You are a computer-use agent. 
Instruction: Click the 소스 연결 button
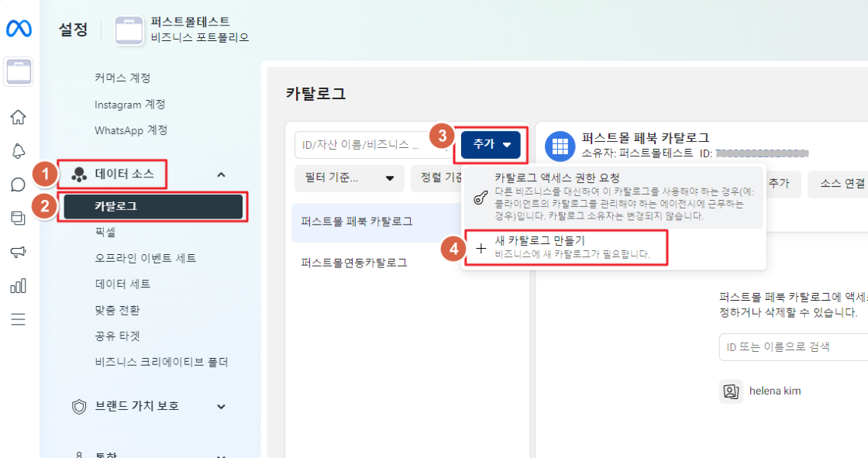pyautogui.click(x=838, y=184)
